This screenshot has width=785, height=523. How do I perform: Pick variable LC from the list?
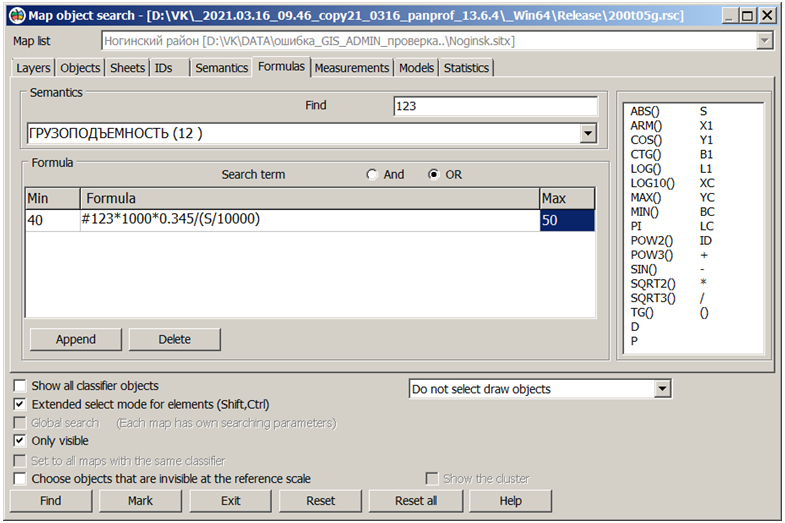tap(707, 226)
